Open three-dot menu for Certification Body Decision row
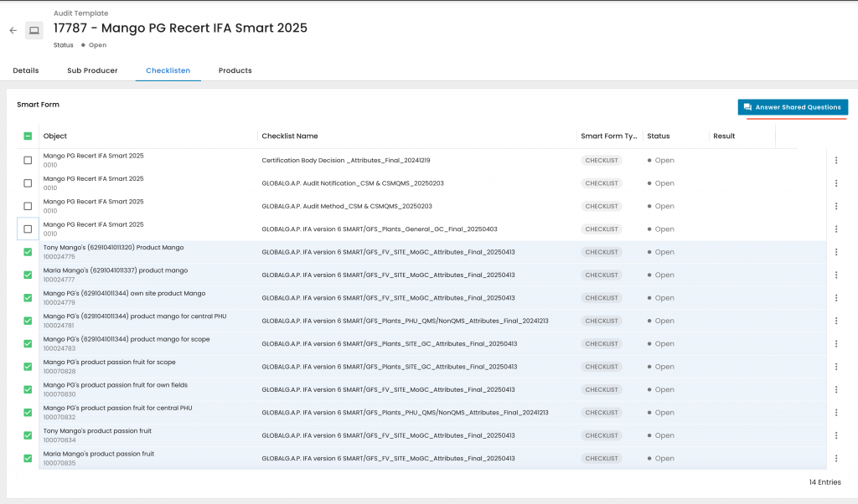This screenshot has width=858, height=504. click(x=835, y=161)
